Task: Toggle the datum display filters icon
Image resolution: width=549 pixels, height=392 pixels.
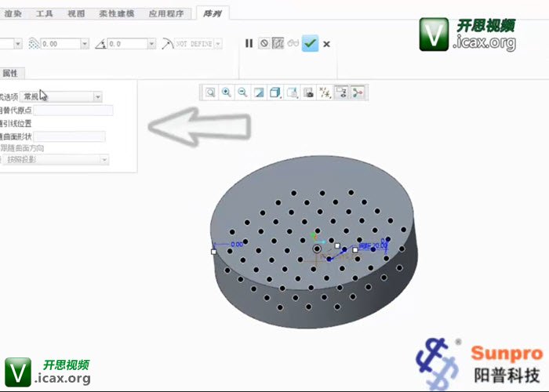Action: pyautogui.click(x=325, y=93)
